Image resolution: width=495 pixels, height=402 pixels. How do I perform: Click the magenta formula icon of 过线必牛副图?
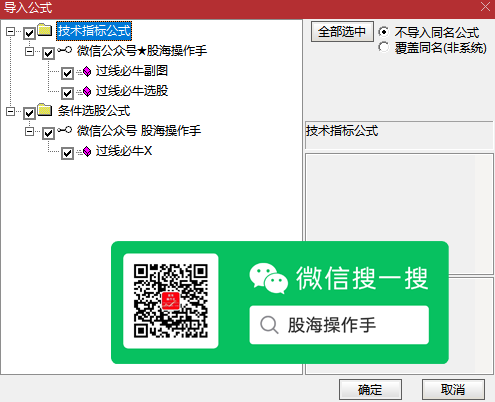click(86, 71)
